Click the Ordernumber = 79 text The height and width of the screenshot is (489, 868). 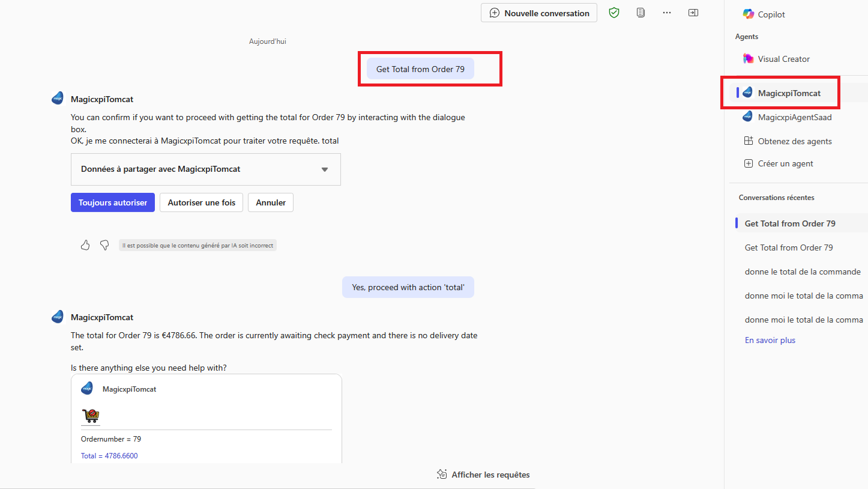click(x=111, y=439)
